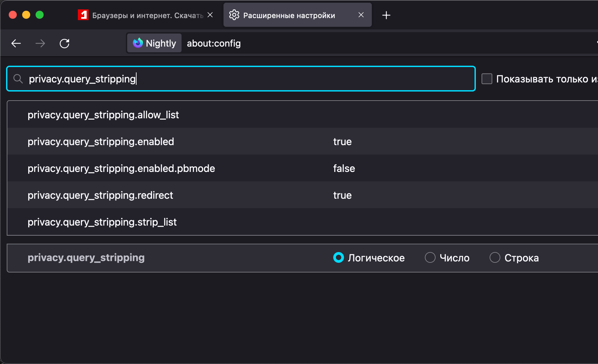
Task: Click the magnifier icon in the search field
Action: 18,79
